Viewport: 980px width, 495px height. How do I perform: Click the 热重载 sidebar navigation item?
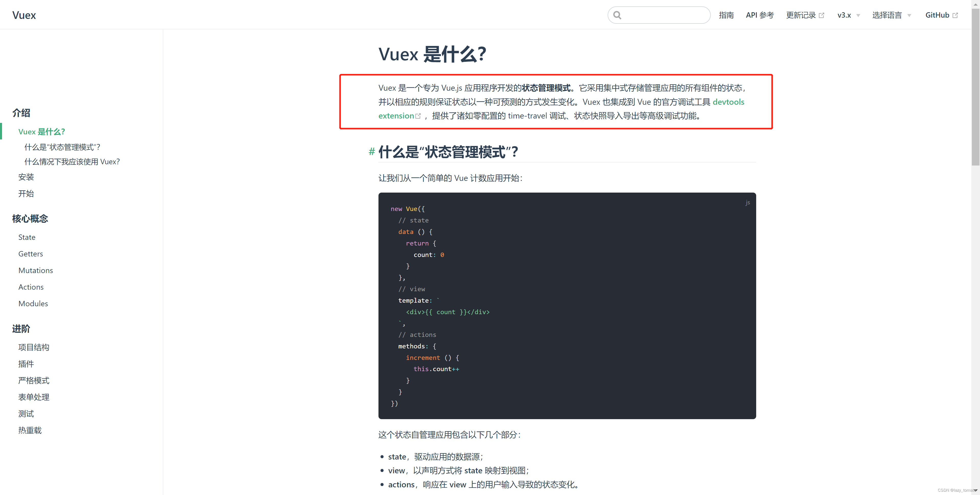point(30,429)
